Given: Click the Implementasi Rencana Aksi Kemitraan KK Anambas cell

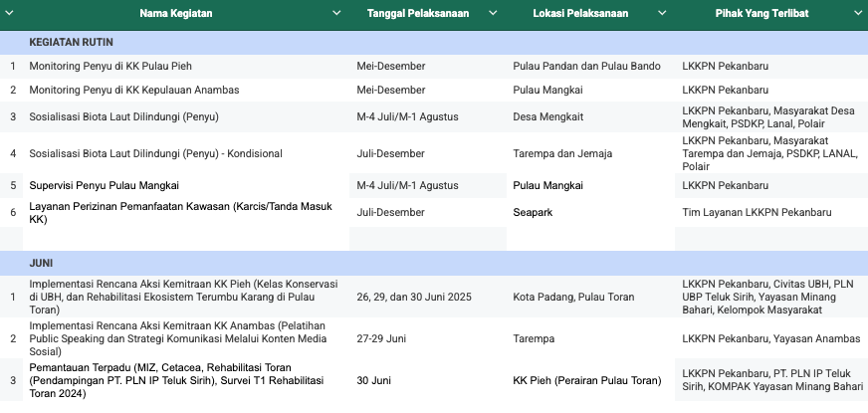Looking at the screenshot, I should pos(186,338).
